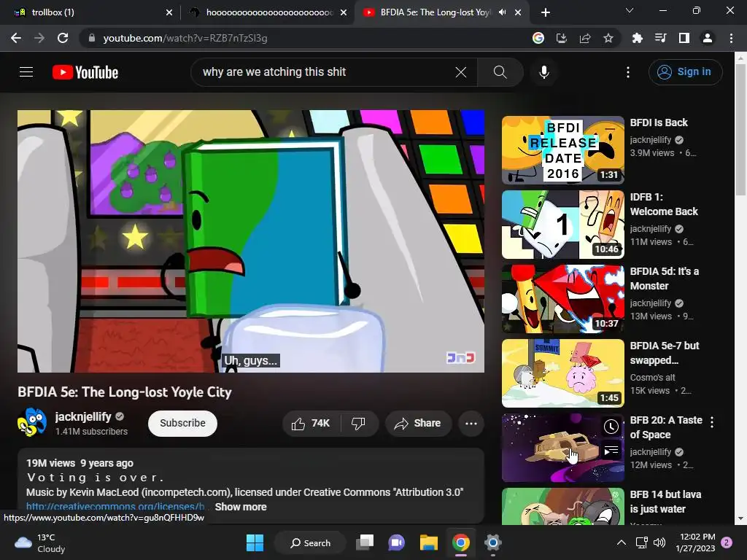Viewport: 747px width, 560px height.
Task: Switch to the hoooooo browser tab
Action: point(268,12)
